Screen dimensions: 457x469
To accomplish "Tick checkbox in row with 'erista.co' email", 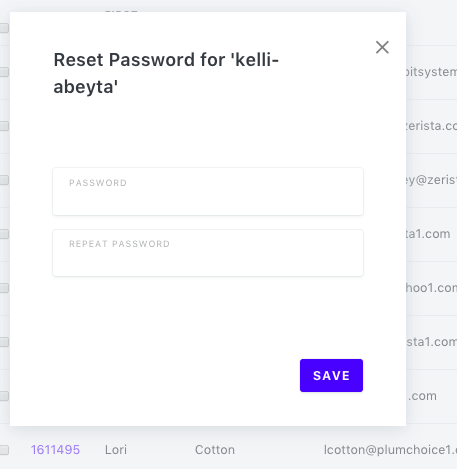I will click(4, 126).
